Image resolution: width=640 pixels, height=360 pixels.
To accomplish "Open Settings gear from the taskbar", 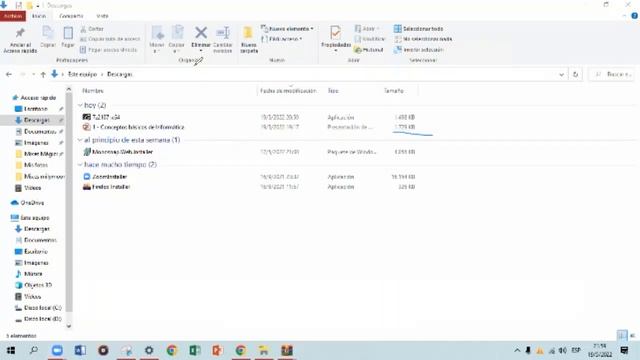I will 149,350.
